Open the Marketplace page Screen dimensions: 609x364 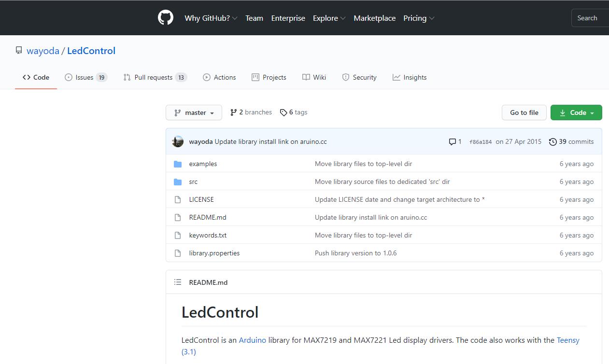(374, 18)
